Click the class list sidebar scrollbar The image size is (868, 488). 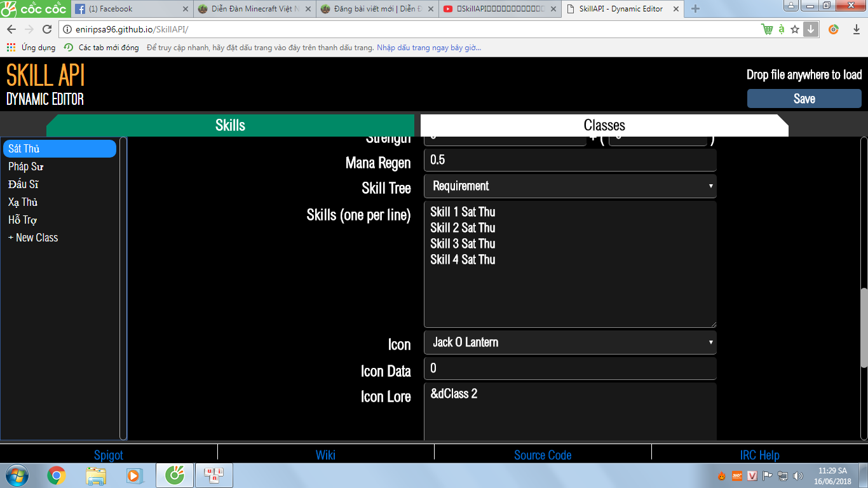tap(123, 288)
